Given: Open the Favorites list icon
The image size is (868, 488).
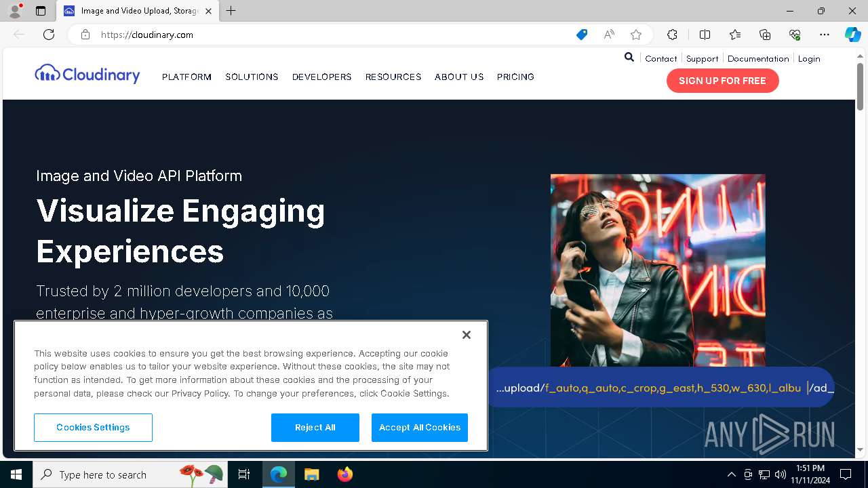Looking at the screenshot, I should [x=735, y=35].
